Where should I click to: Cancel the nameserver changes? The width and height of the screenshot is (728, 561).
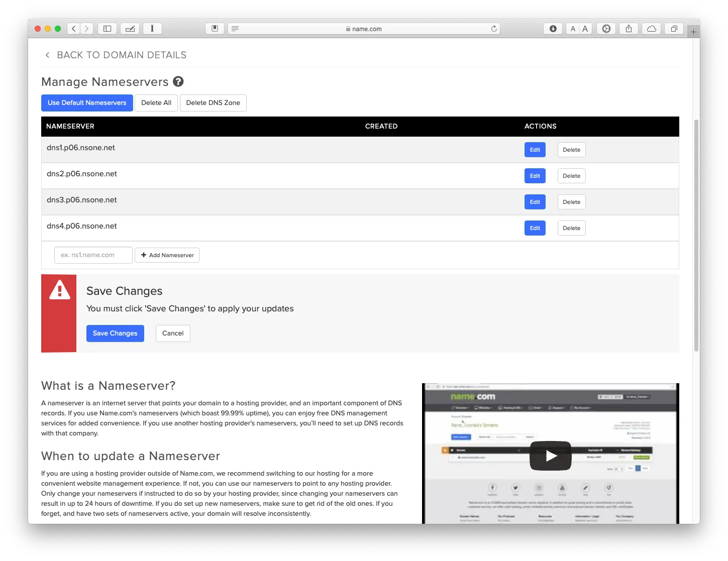click(x=173, y=333)
